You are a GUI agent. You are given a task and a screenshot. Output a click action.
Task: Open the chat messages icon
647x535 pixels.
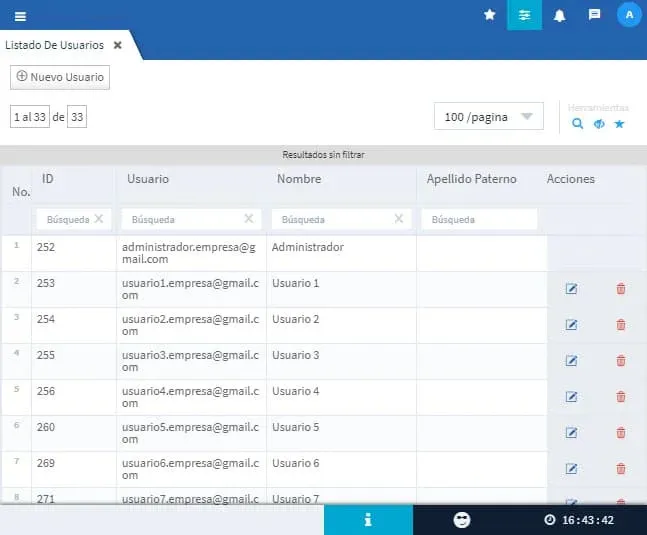pos(594,15)
